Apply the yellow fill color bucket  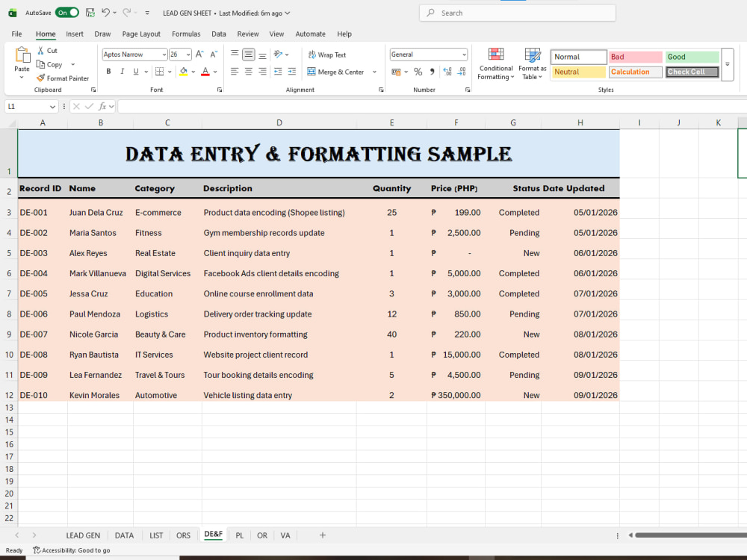184,72
